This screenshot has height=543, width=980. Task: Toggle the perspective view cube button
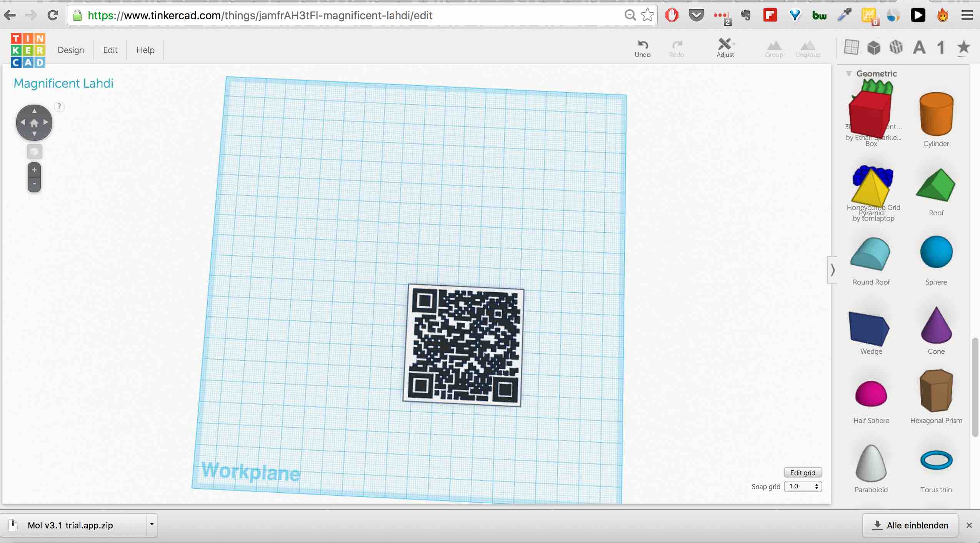click(34, 152)
